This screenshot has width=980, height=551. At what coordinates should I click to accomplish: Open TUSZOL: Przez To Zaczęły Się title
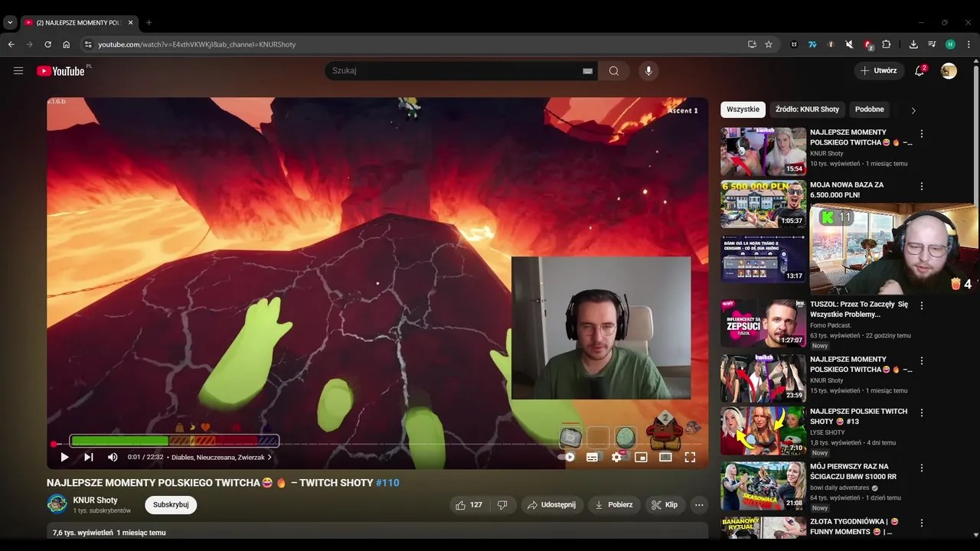pyautogui.click(x=859, y=309)
